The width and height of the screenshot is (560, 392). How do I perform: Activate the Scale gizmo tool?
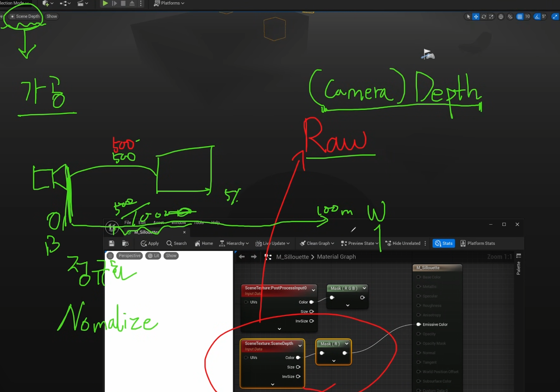pos(491,17)
